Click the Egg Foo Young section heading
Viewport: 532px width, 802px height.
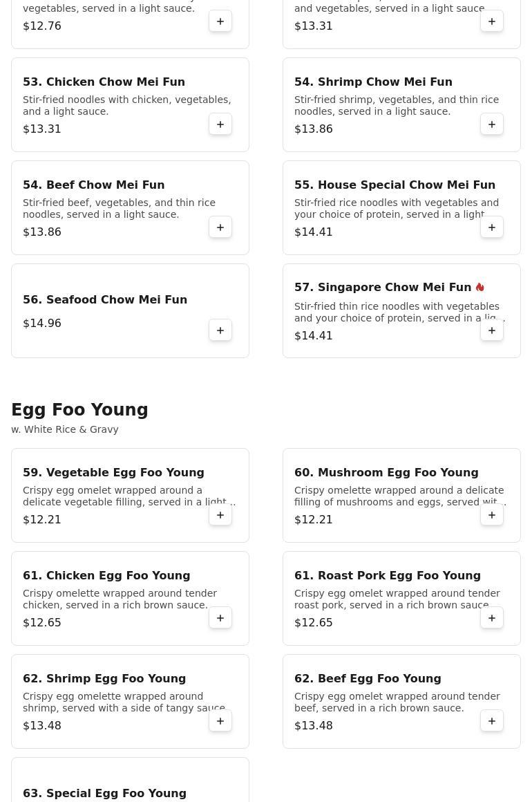79,410
